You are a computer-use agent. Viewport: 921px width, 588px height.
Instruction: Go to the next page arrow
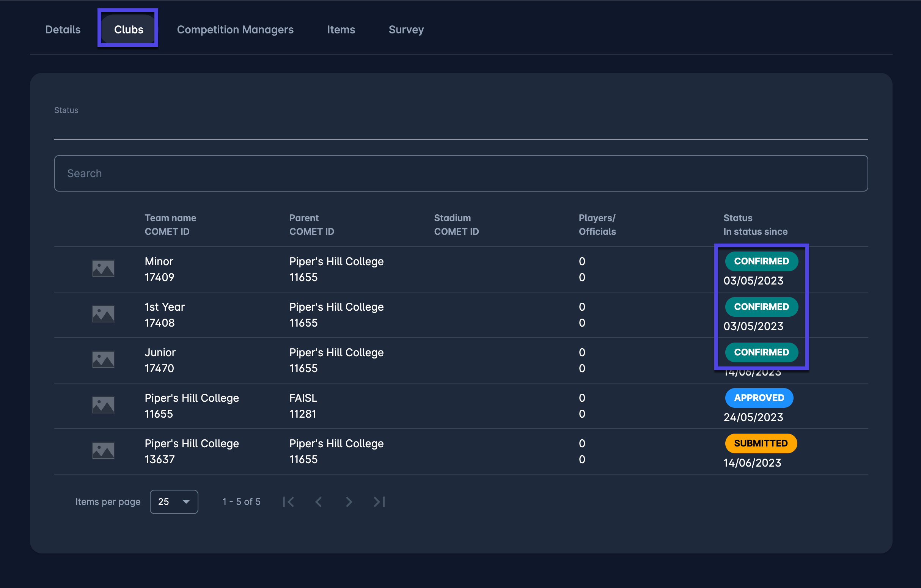[349, 502]
